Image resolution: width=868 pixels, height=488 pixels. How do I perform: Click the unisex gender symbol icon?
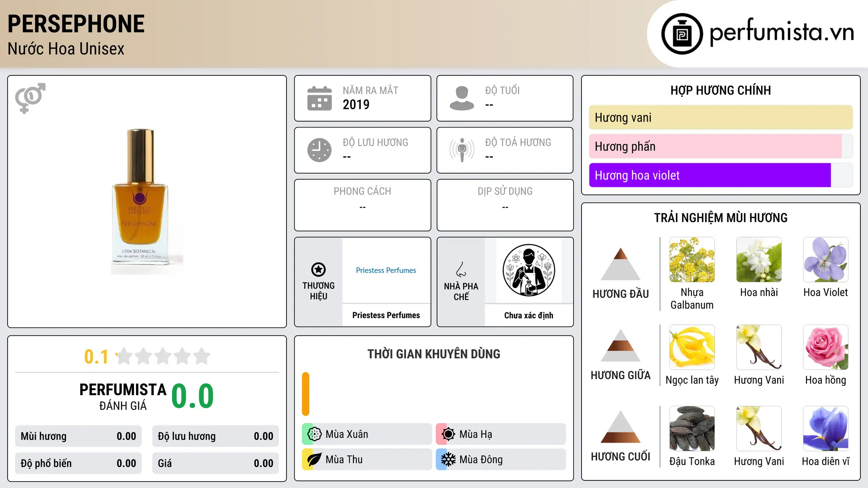pos(30,98)
